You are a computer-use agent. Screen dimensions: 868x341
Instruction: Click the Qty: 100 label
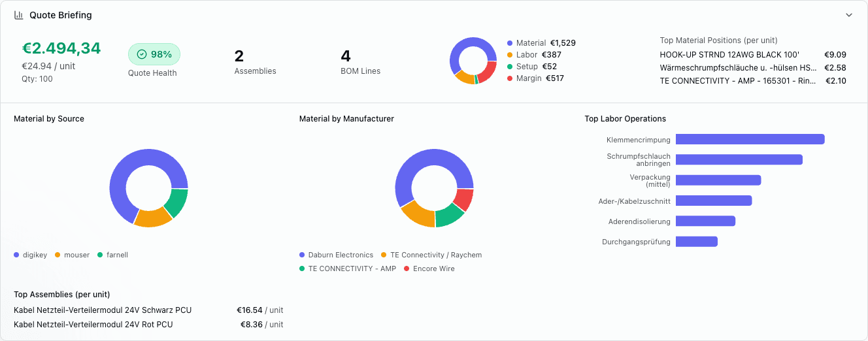pyautogui.click(x=37, y=79)
